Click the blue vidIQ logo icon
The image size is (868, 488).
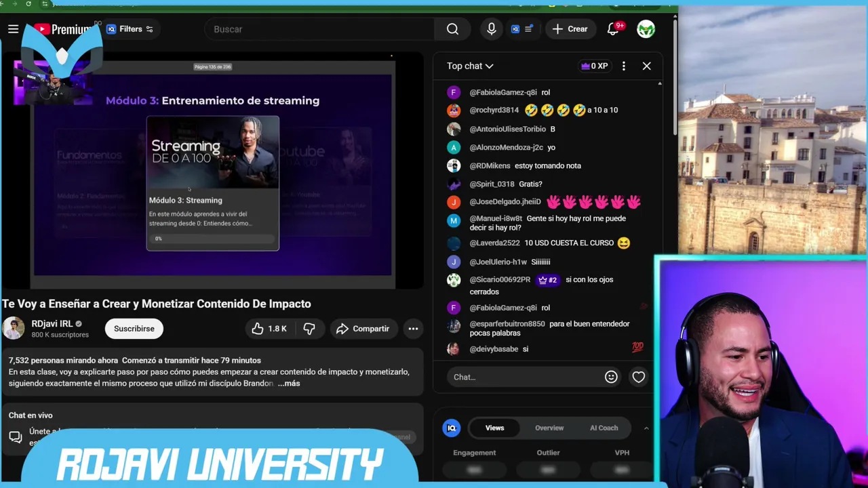coord(452,428)
